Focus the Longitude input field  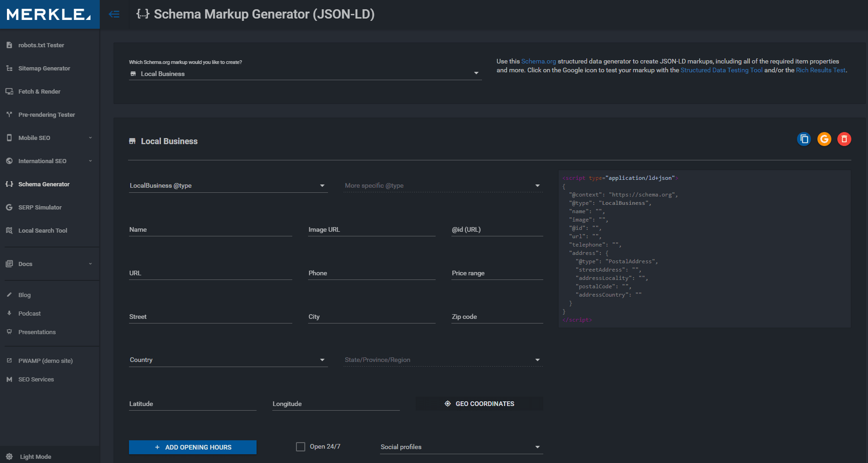coord(336,404)
